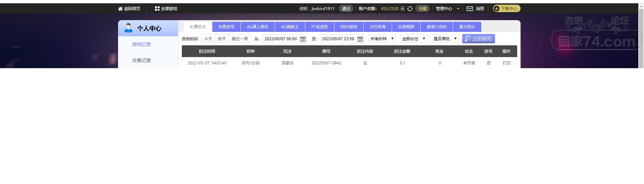The width and height of the screenshot is (644, 184).
Task: Click the home icon beside 返回首页
Action: click(x=120, y=9)
